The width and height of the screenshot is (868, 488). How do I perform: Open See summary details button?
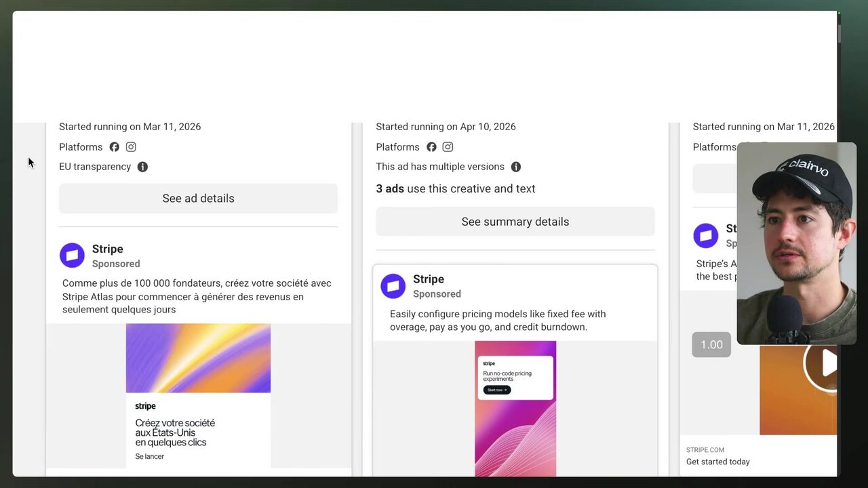coord(515,222)
